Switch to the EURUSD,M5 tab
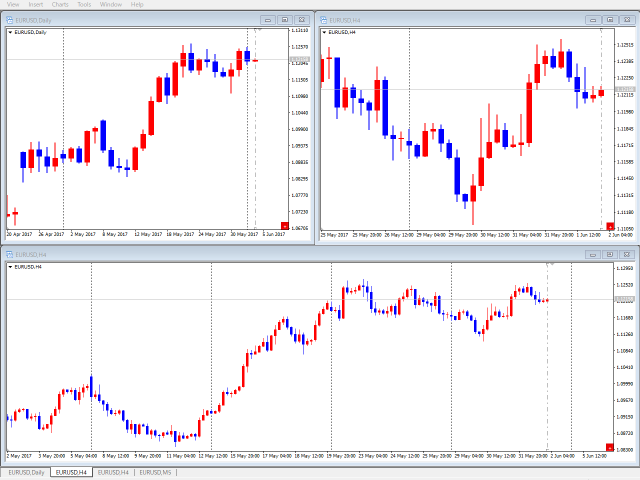Viewport: 640px width, 480px height. tap(156, 472)
